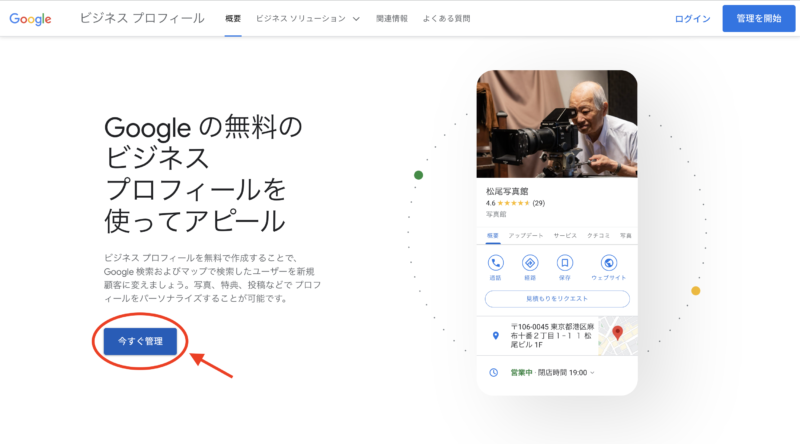Screen dimensions: 800x444
Task: Select クチコミ tab in phone mockup
Action: (x=598, y=236)
